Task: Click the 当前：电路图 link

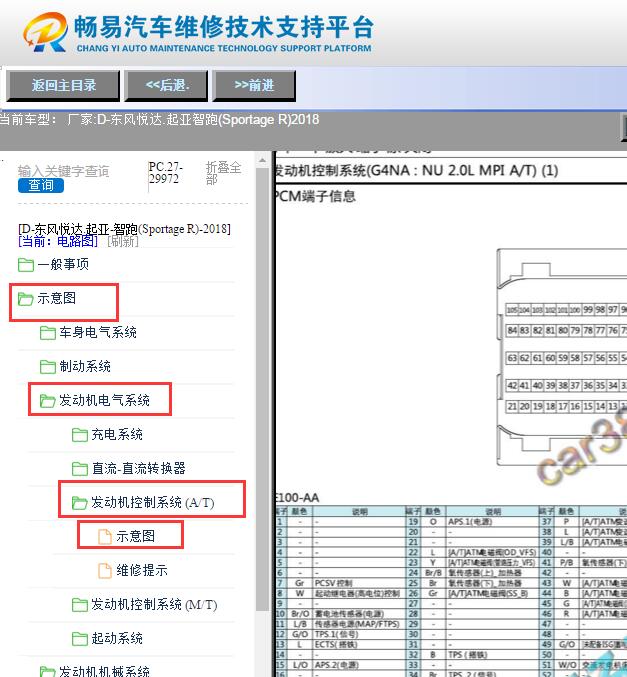Action: click(58, 241)
